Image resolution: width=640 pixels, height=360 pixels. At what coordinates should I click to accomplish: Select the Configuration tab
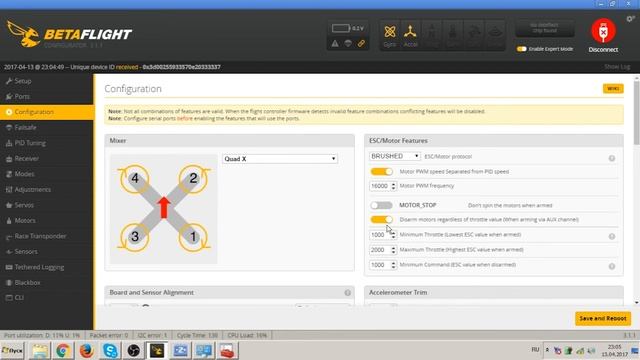tap(47, 112)
